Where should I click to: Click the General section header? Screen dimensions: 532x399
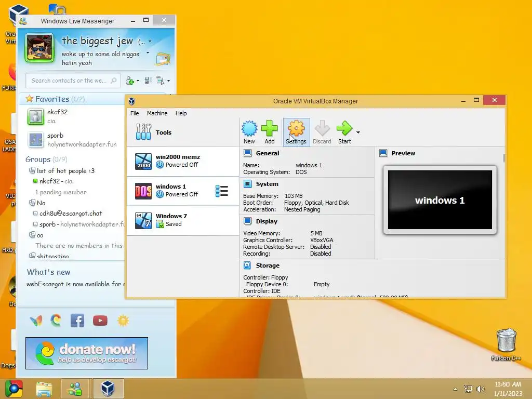pos(268,153)
